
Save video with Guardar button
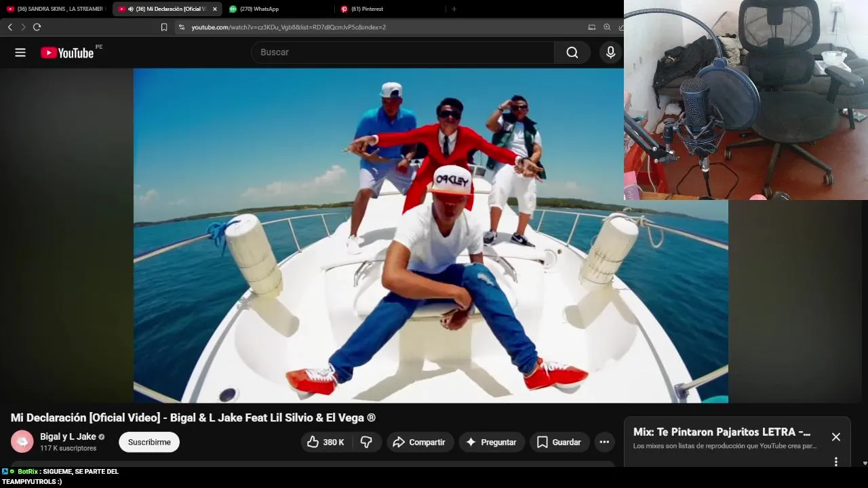(x=559, y=442)
